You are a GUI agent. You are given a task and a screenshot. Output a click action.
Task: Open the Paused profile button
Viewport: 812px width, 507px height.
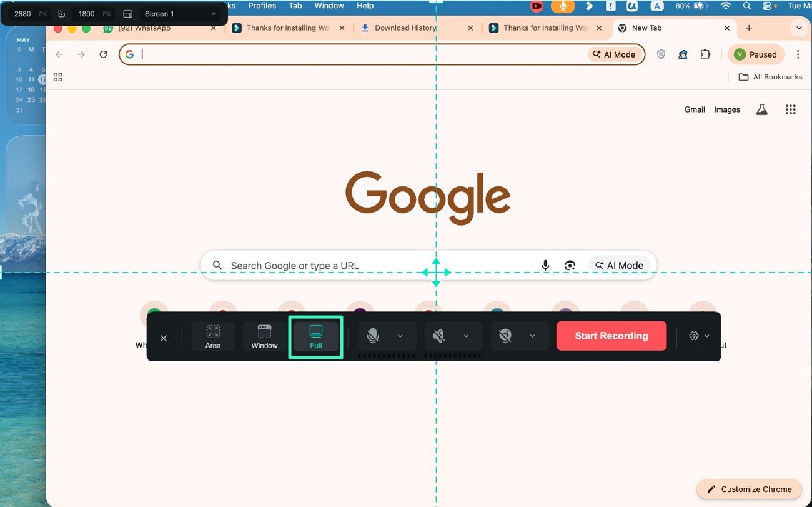pyautogui.click(x=756, y=54)
